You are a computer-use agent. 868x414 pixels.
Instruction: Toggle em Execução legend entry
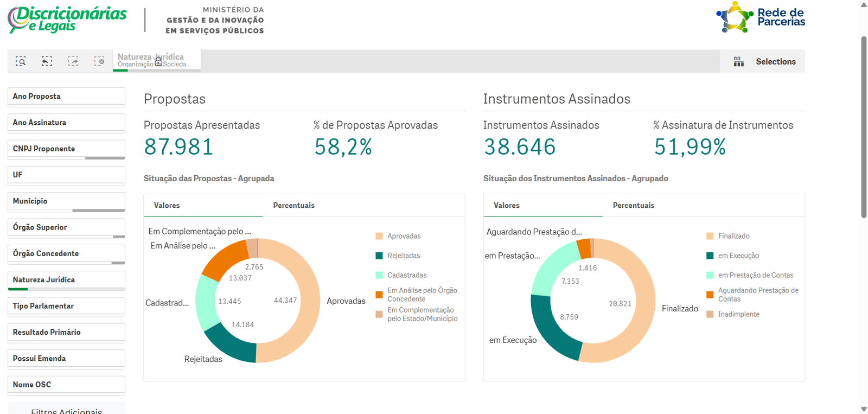coord(738,256)
